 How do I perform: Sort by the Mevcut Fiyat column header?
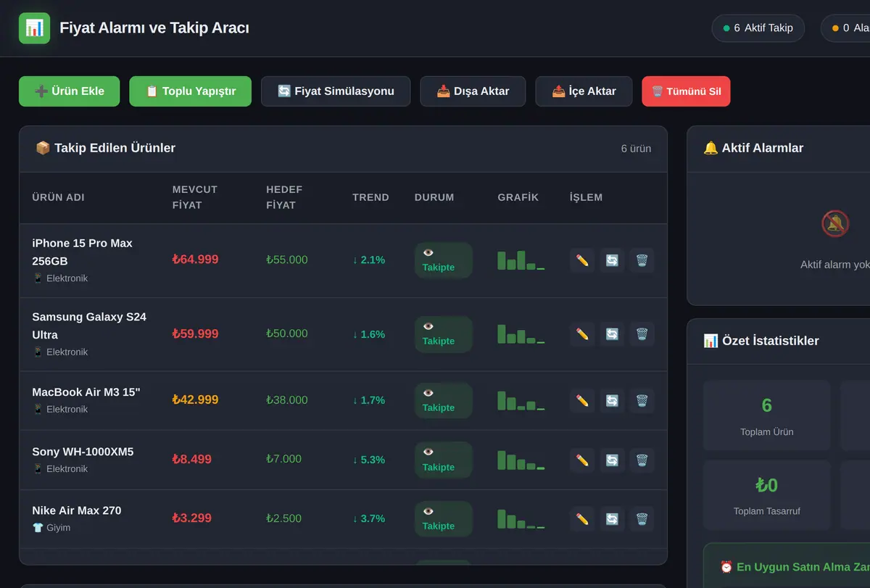click(195, 197)
